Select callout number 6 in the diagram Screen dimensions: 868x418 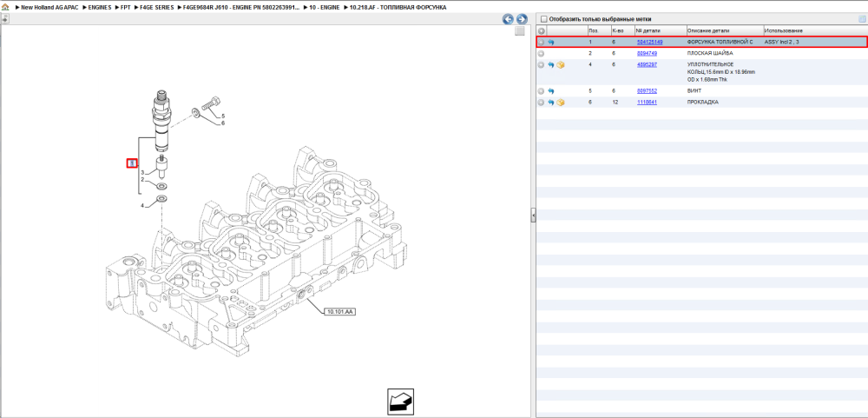tap(223, 123)
